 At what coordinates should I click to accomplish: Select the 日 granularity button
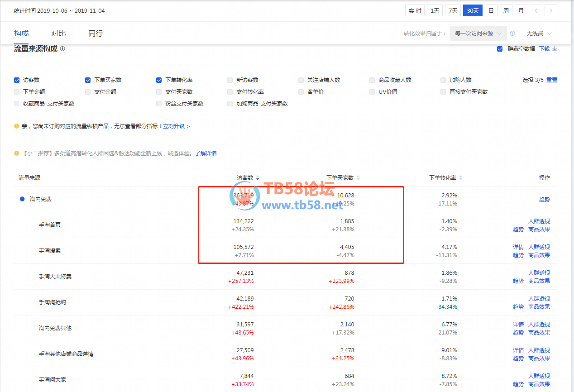491,10
